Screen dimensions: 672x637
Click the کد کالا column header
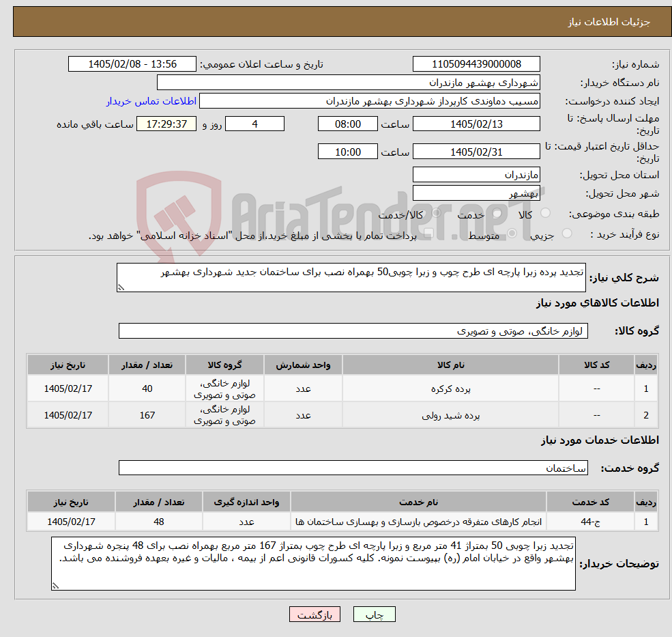[596, 365]
